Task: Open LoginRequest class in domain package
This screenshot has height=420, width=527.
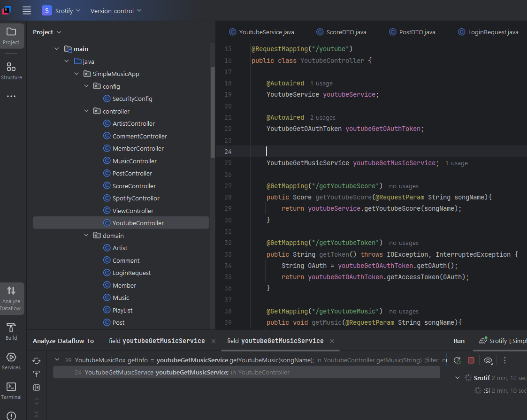Action: point(127,273)
